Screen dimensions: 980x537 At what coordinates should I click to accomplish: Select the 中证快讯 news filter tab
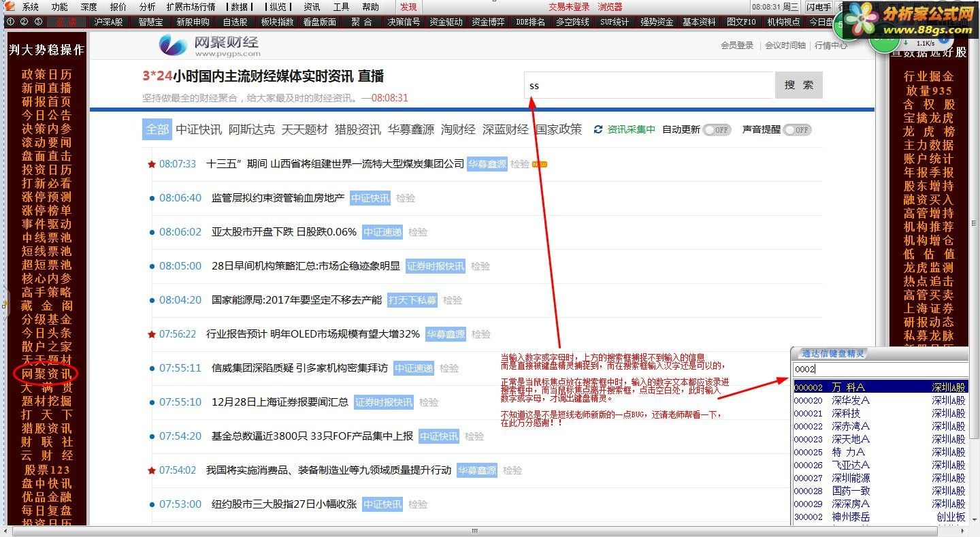click(199, 129)
